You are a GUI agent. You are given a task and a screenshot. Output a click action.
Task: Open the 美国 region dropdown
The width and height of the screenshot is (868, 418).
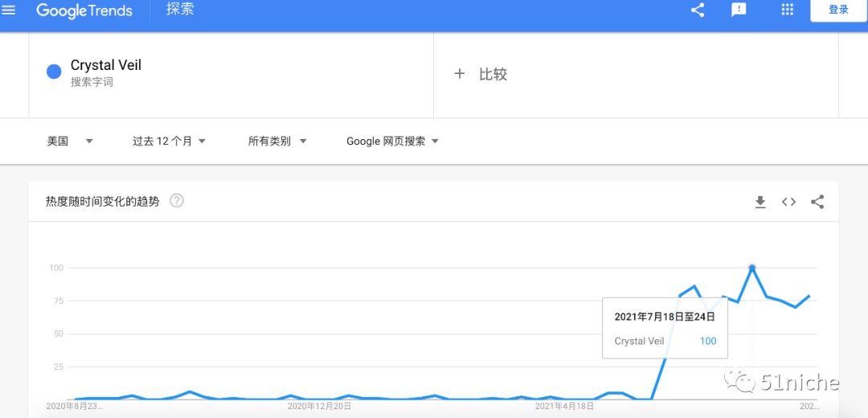pyautogui.click(x=70, y=141)
